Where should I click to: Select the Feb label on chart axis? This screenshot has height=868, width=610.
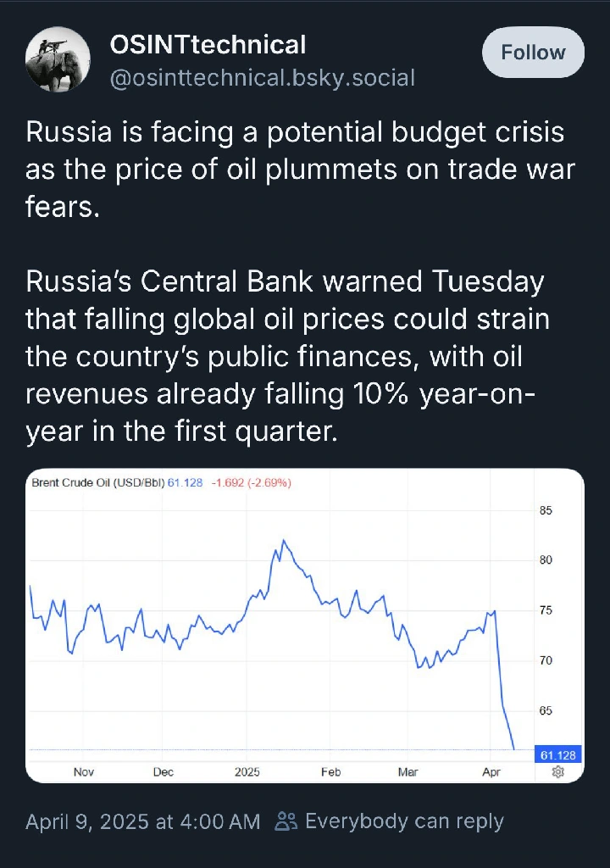[x=330, y=771]
